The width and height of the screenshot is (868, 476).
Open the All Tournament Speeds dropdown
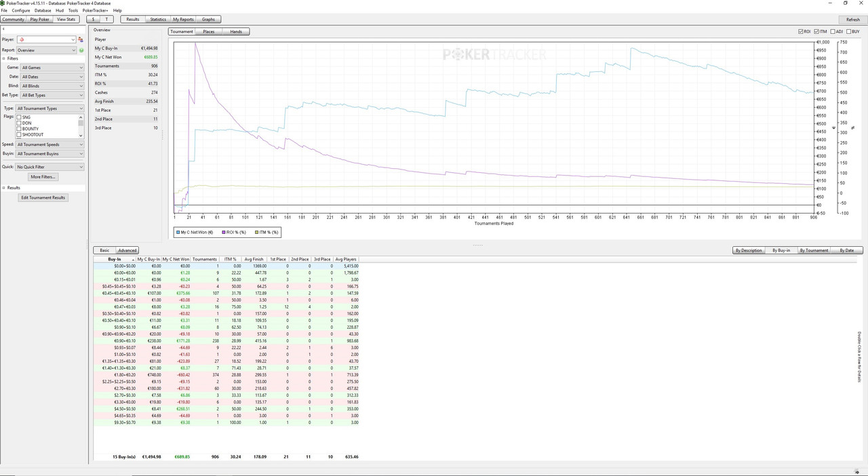pos(50,144)
